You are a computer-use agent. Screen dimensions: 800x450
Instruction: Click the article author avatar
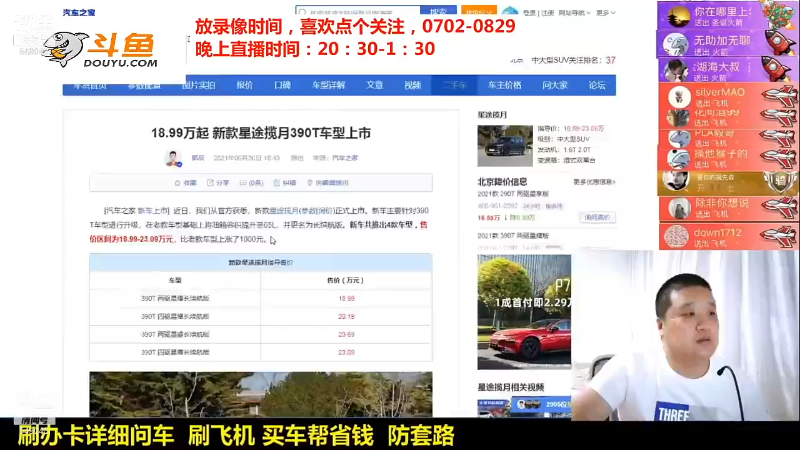pyautogui.click(x=173, y=158)
